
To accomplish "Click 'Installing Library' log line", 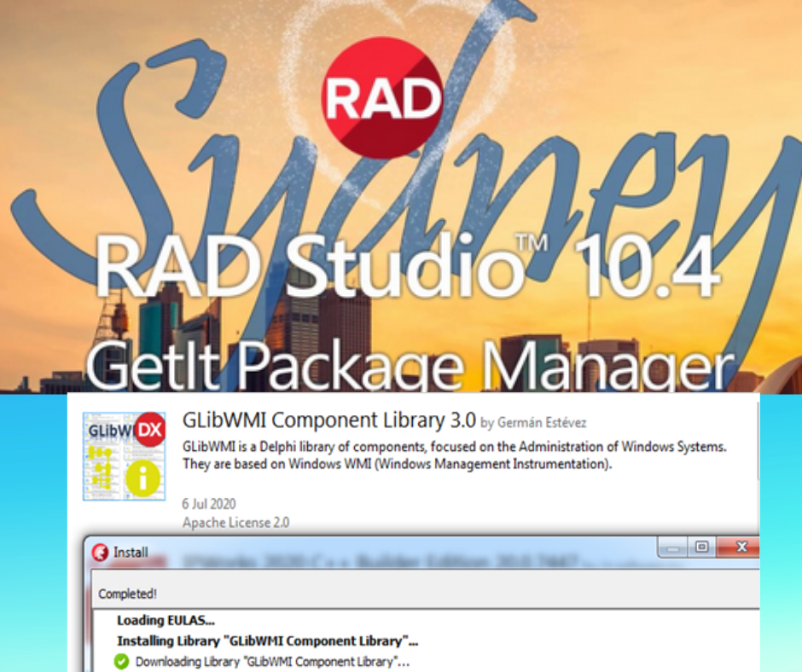I will 268,640.
